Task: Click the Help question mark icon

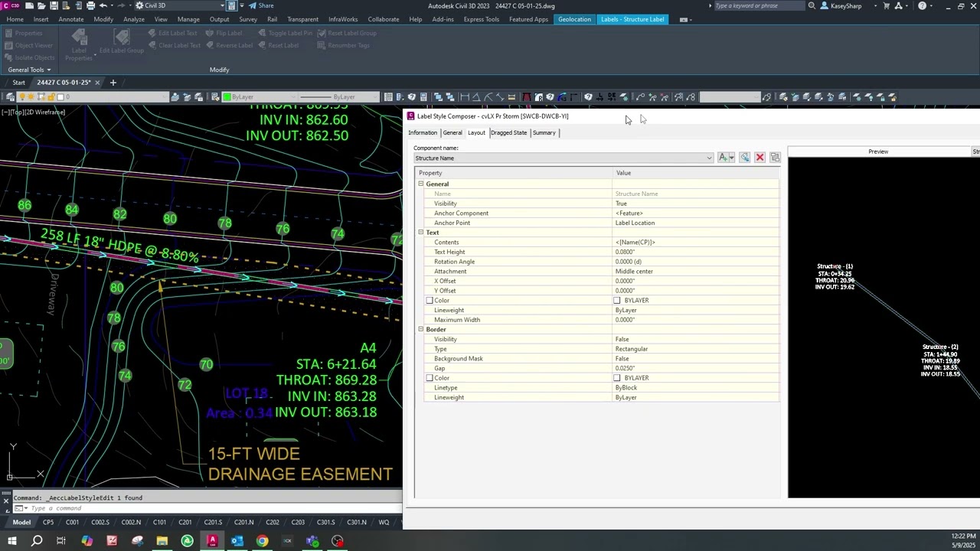Action: pos(922,5)
